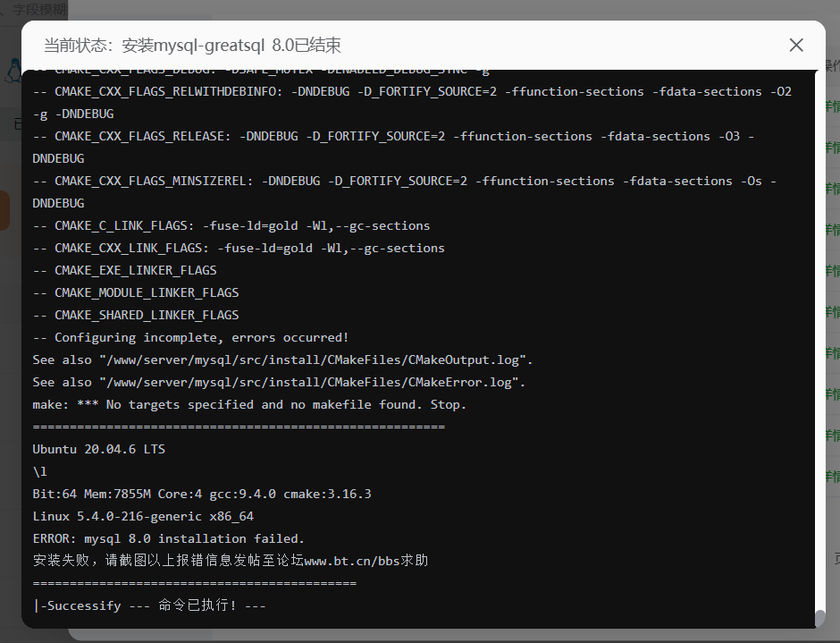Click the CMakeOutput.log path line
840x643 pixels.
(x=282, y=360)
